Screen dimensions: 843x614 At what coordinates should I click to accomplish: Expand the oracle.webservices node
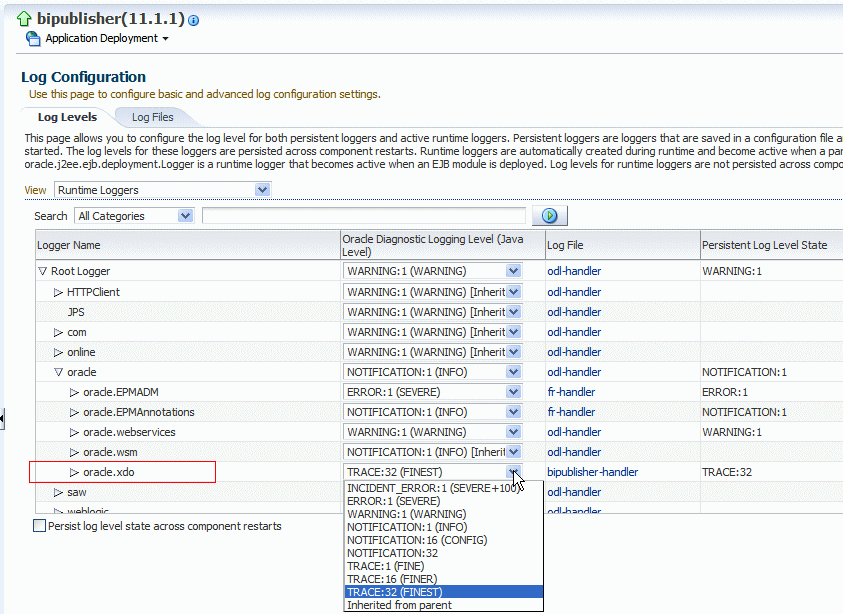click(x=74, y=432)
